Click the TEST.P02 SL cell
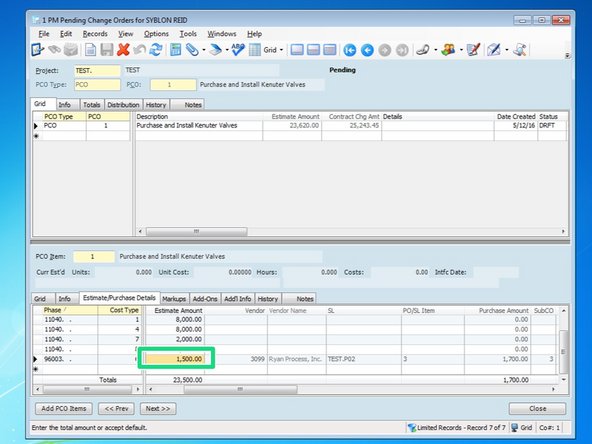Screen dimensions: 592x444 [363, 359]
